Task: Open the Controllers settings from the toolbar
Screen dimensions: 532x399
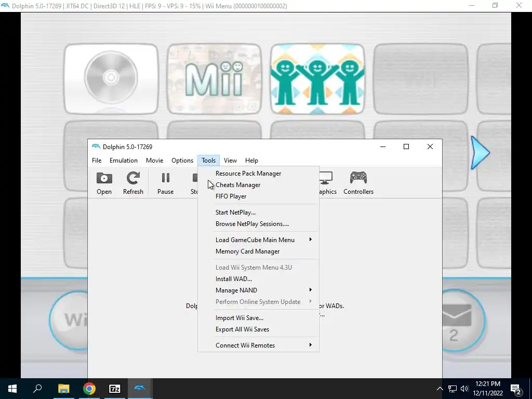Action: tap(358, 183)
